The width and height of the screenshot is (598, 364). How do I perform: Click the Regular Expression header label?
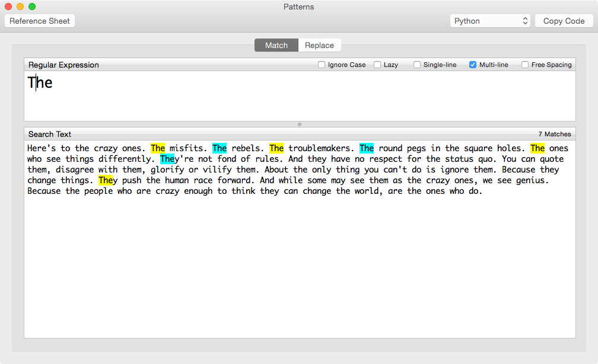pos(63,65)
